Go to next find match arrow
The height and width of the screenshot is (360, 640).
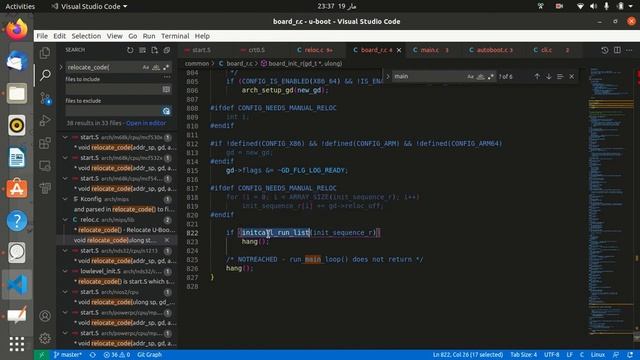tap(549, 76)
